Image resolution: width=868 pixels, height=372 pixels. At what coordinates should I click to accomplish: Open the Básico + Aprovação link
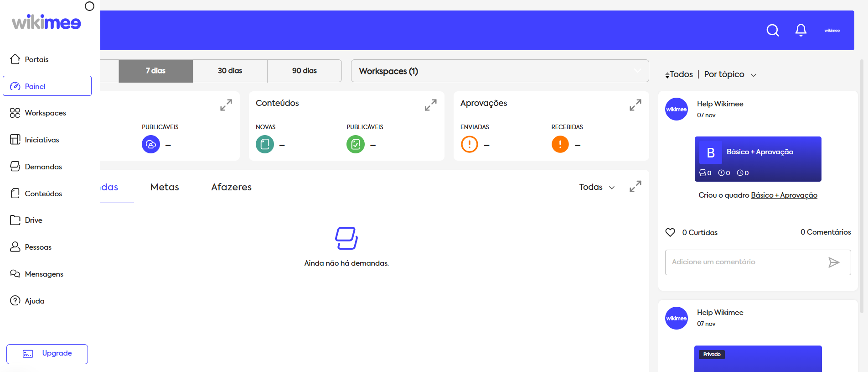(784, 195)
